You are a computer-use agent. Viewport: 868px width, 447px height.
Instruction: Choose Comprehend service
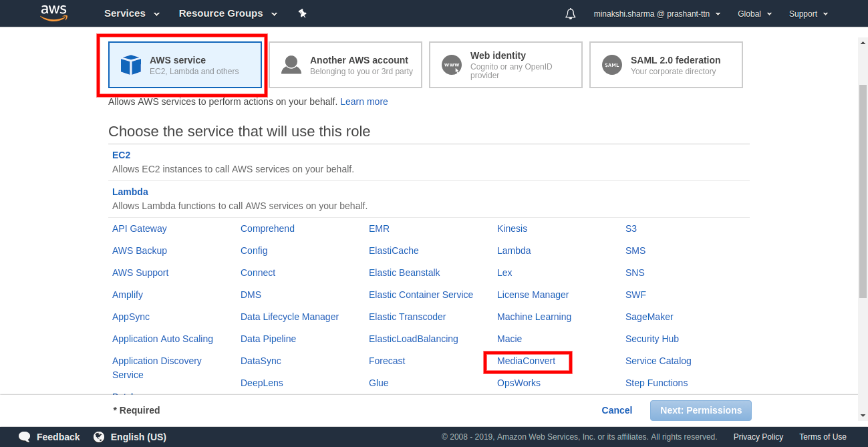coord(267,229)
